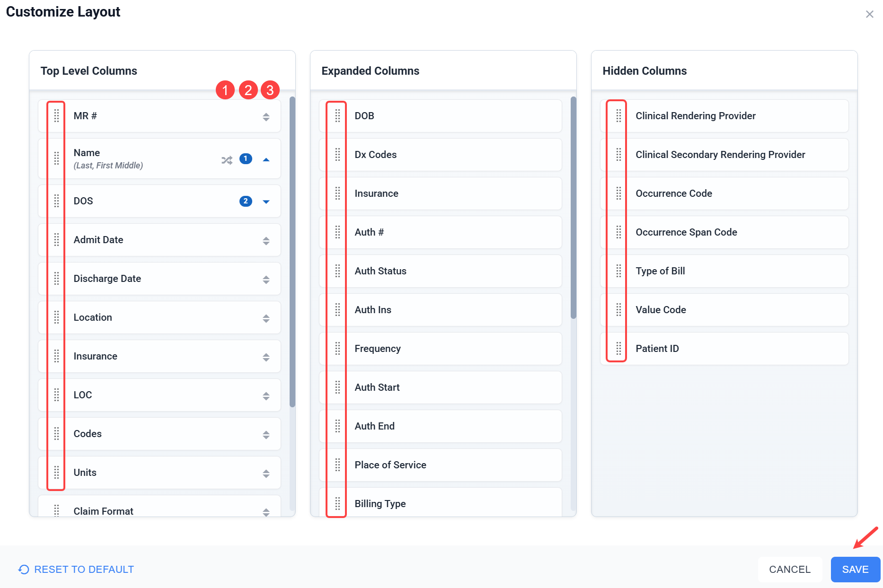Toggle sort arrows for Admit Date
This screenshot has width=883, height=588.
click(266, 241)
